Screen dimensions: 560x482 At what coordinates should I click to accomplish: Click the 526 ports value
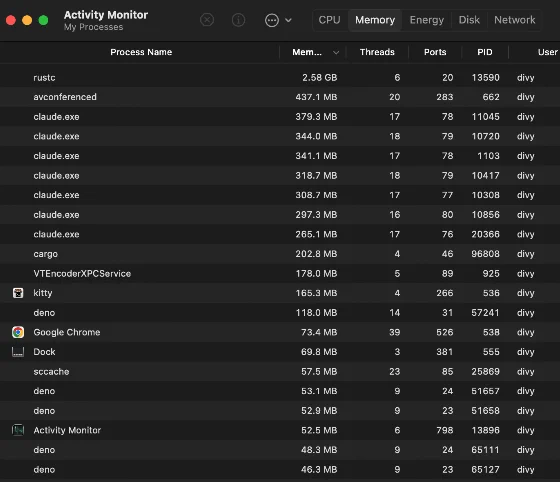(445, 332)
